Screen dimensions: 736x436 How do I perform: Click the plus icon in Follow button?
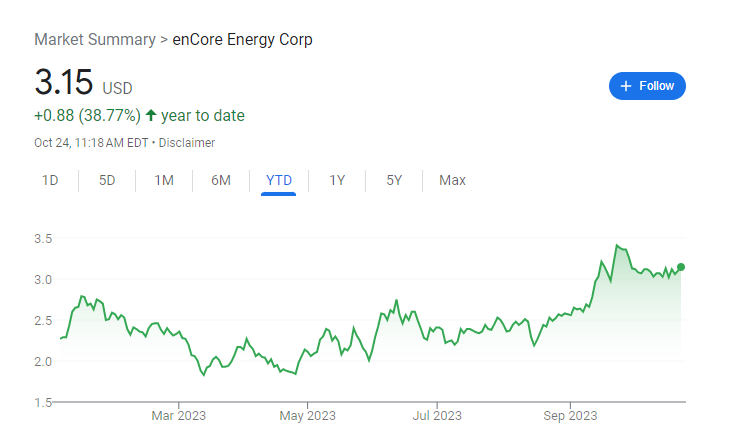pos(625,86)
